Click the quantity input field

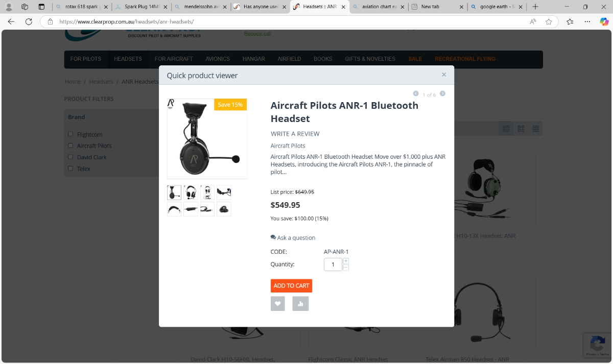pyautogui.click(x=333, y=264)
